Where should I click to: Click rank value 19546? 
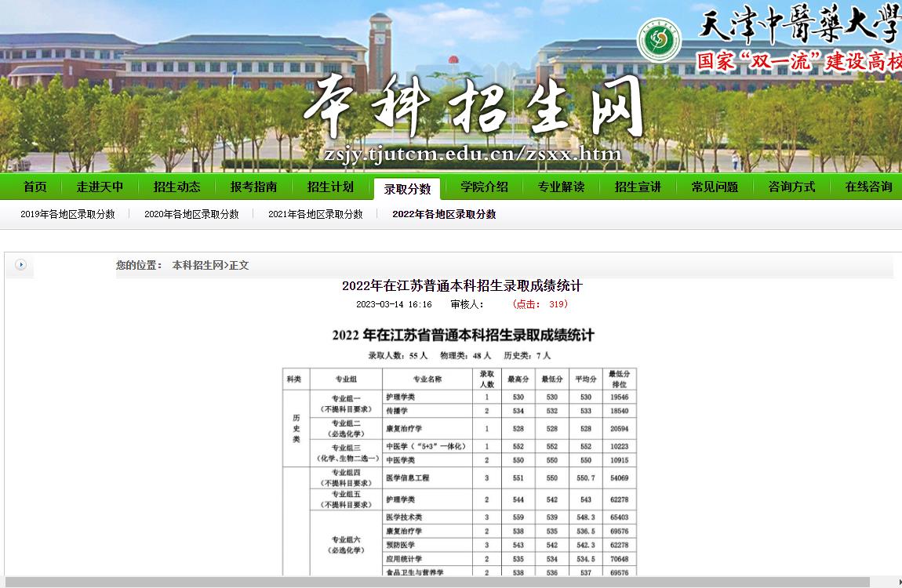coord(620,397)
